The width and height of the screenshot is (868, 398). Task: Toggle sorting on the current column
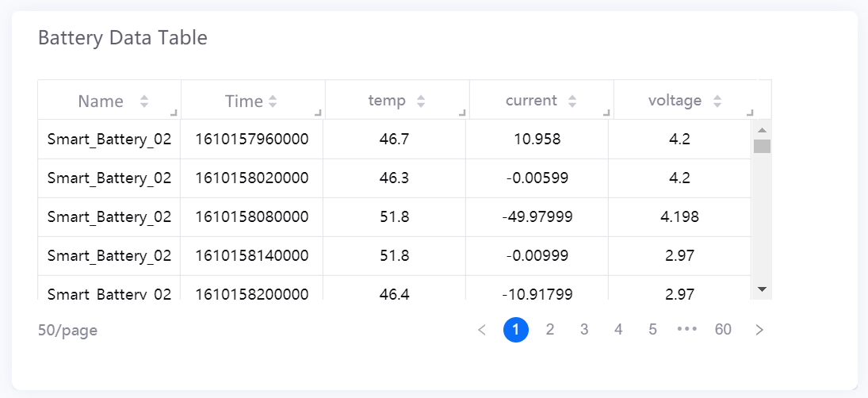point(572,101)
